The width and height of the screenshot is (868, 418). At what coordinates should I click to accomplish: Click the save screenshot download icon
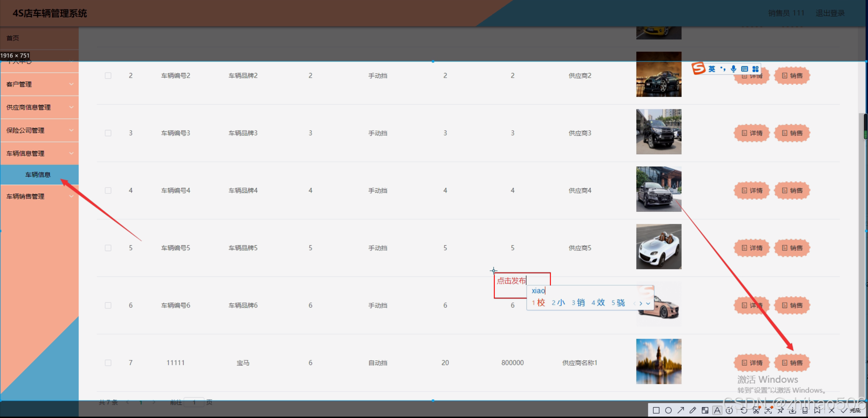point(792,411)
